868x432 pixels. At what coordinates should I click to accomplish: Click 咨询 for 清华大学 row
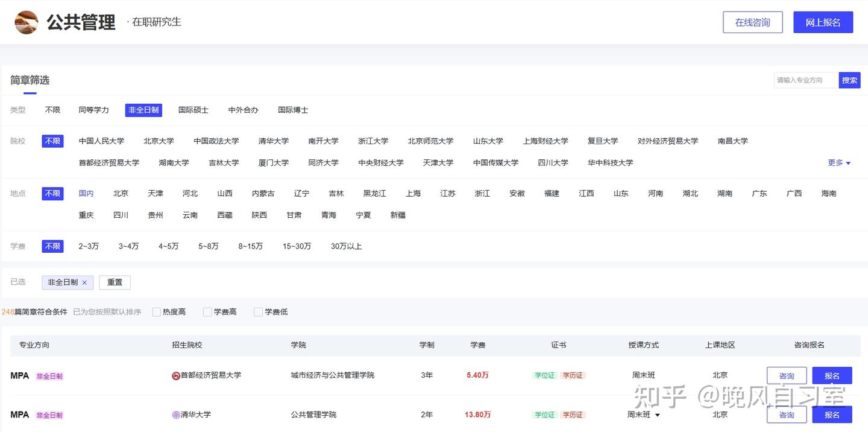point(787,415)
